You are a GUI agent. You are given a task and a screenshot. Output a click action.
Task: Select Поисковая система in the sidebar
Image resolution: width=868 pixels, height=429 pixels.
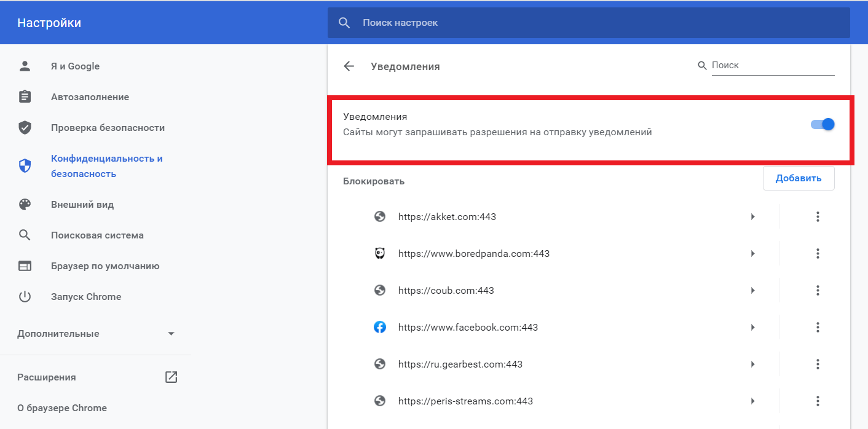point(97,235)
